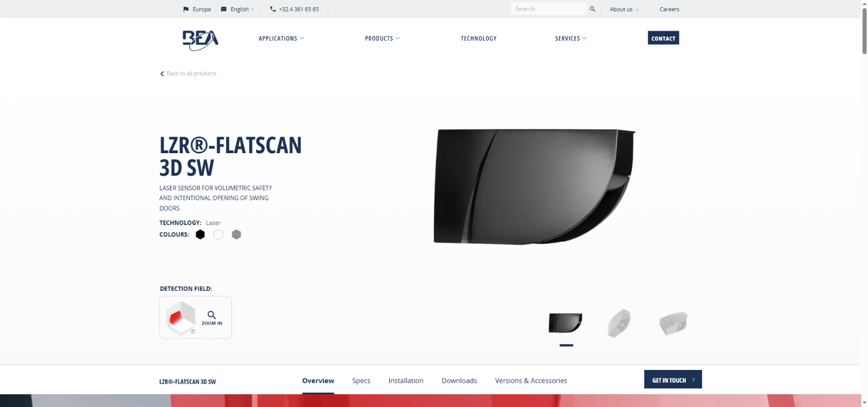Click the Europe flag icon

[186, 9]
